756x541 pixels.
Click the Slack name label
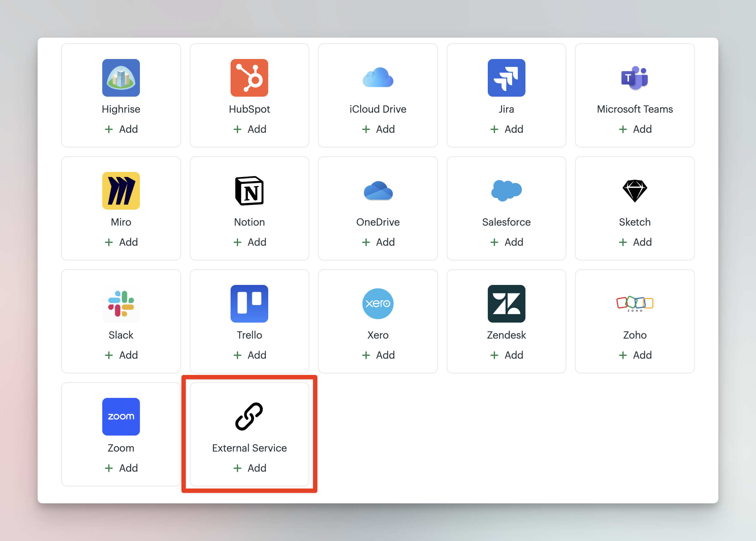pyautogui.click(x=121, y=335)
